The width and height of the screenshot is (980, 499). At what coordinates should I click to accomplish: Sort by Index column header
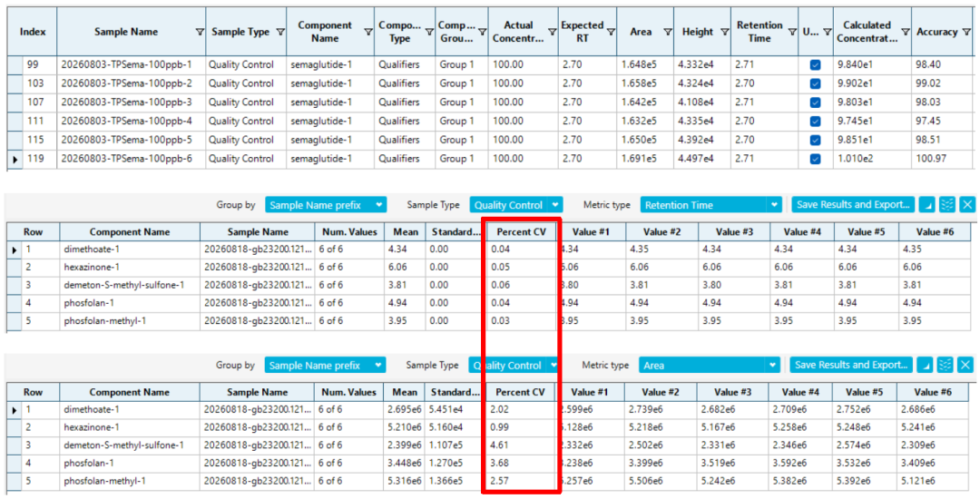[32, 32]
